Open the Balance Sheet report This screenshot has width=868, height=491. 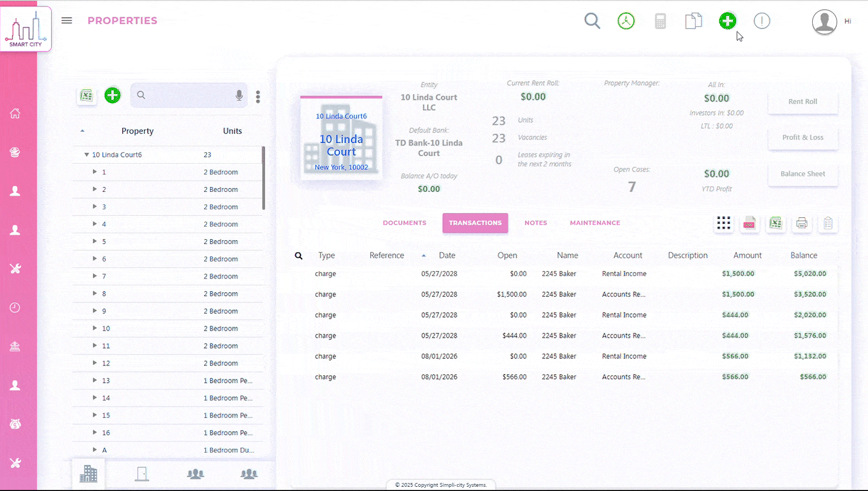803,174
